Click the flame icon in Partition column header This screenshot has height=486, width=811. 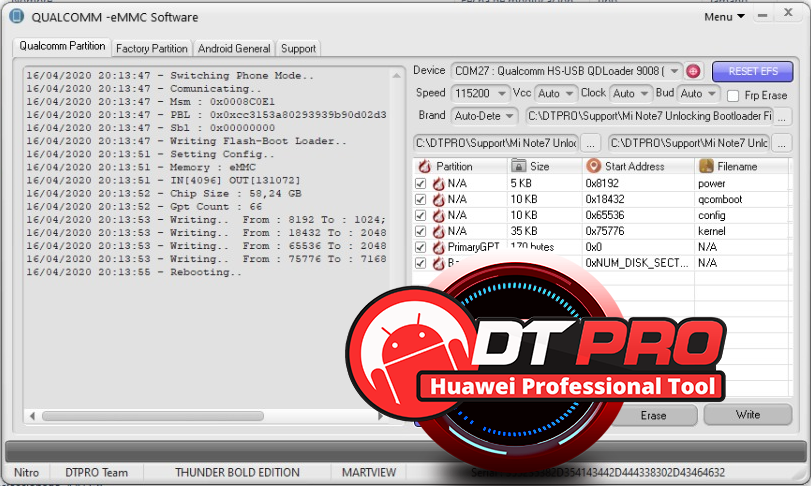click(425, 166)
